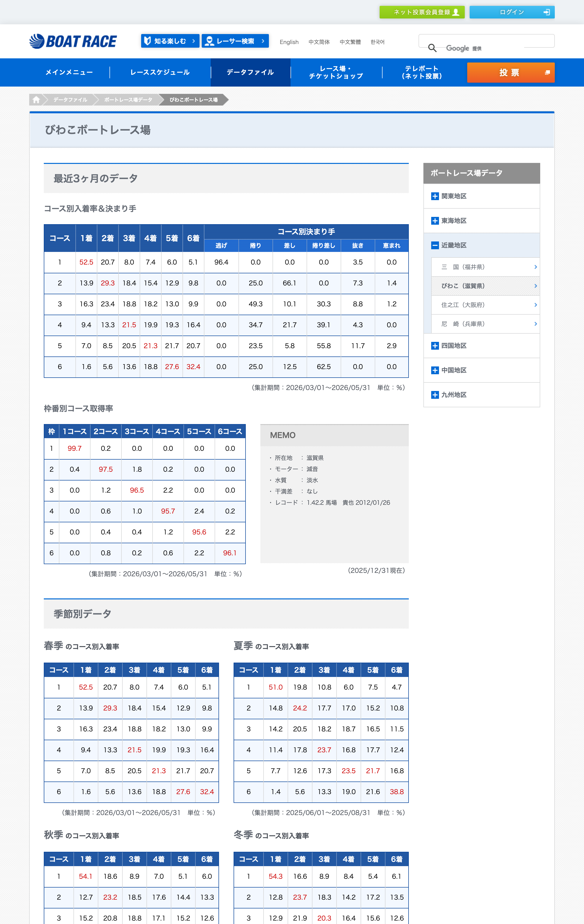The image size is (584, 924).
Task: Open 住之江（大阪府） sidebar link
Action: (x=485, y=305)
